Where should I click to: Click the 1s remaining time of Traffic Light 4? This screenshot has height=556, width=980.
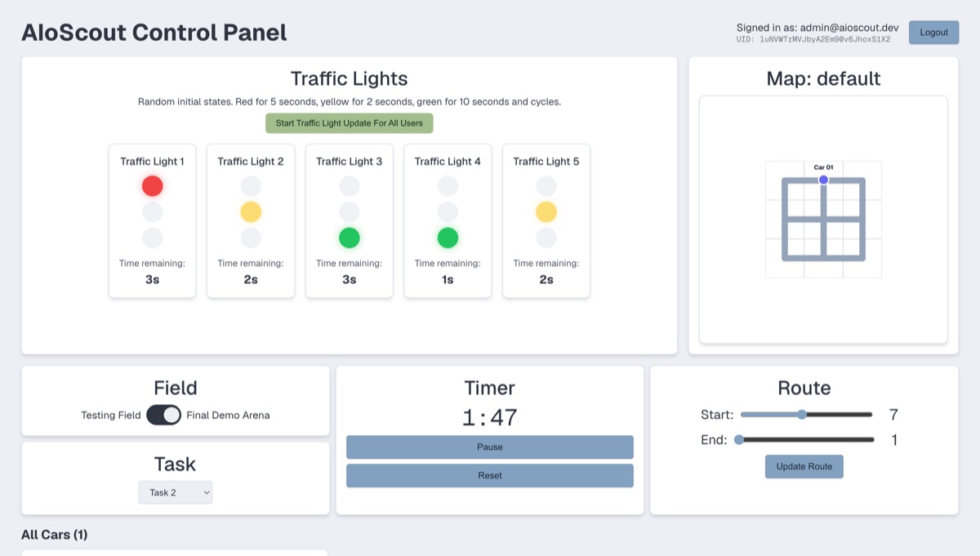tap(448, 279)
